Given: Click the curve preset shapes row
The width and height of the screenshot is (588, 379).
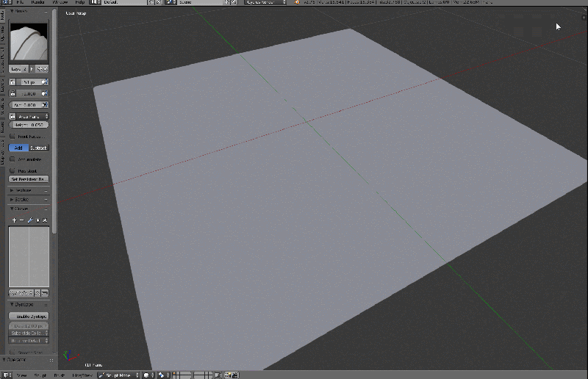Looking at the screenshot, I should (x=29, y=293).
